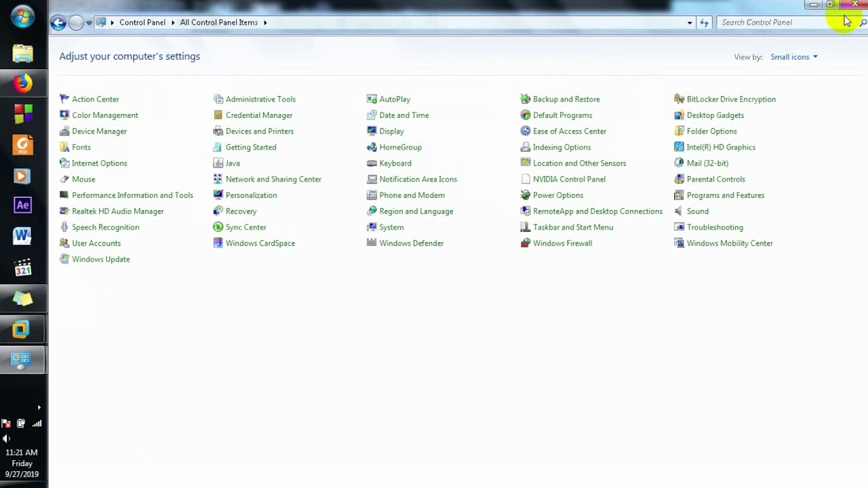Image resolution: width=868 pixels, height=488 pixels.
Task: Open the 'View by: Small icons' dropdown
Action: (x=794, y=57)
